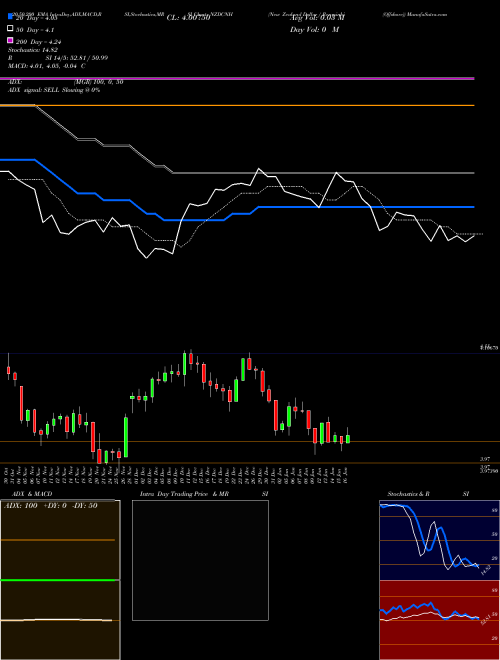This screenshot has width=500, height=660.
Task: Click the 'Day Vol: 0 M' label
Action: coord(314,29)
